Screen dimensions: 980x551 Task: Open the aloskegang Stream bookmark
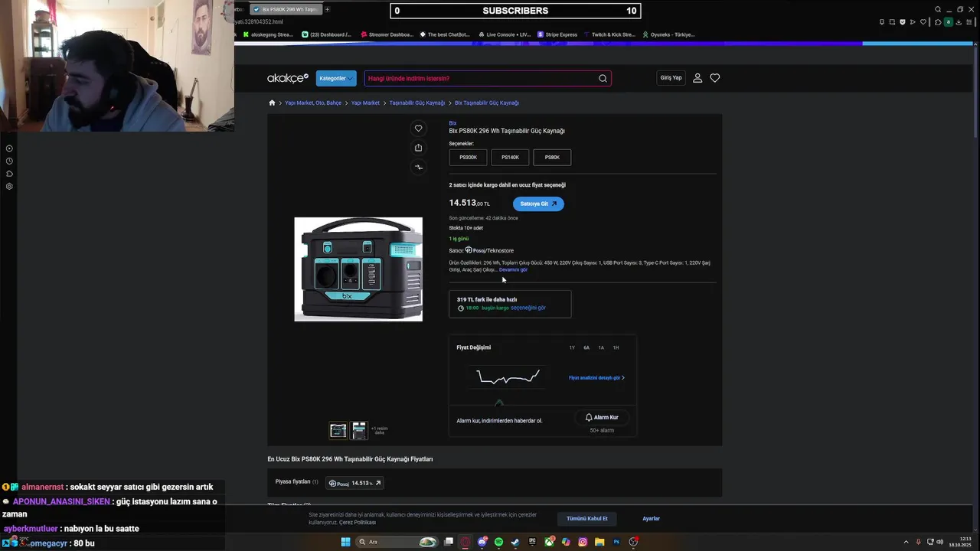(x=268, y=34)
